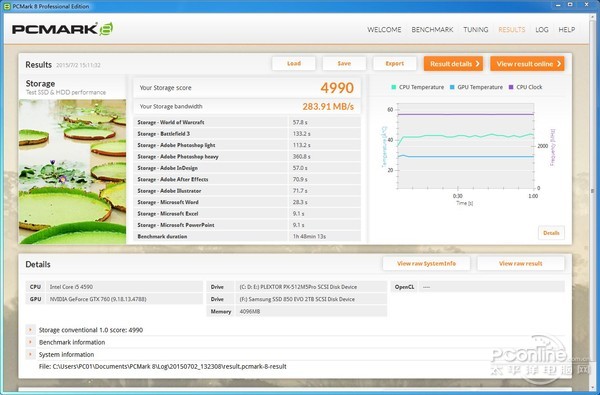Click the PCMark 8 title bar app icon
This screenshot has height=395, width=600.
[7, 6]
